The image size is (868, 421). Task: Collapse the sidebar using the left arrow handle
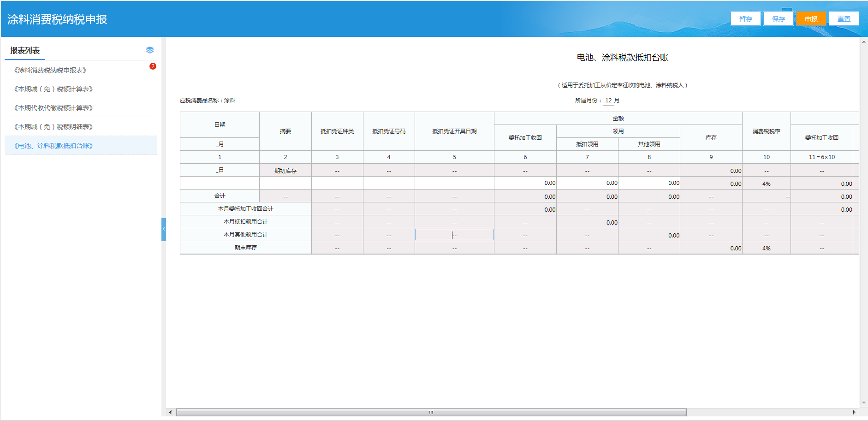pos(164,229)
